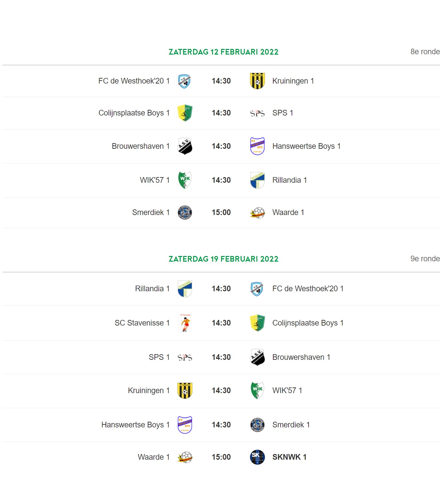Click Smerdiek crest in 8e ronde
This screenshot has width=448, height=478.
(x=185, y=212)
